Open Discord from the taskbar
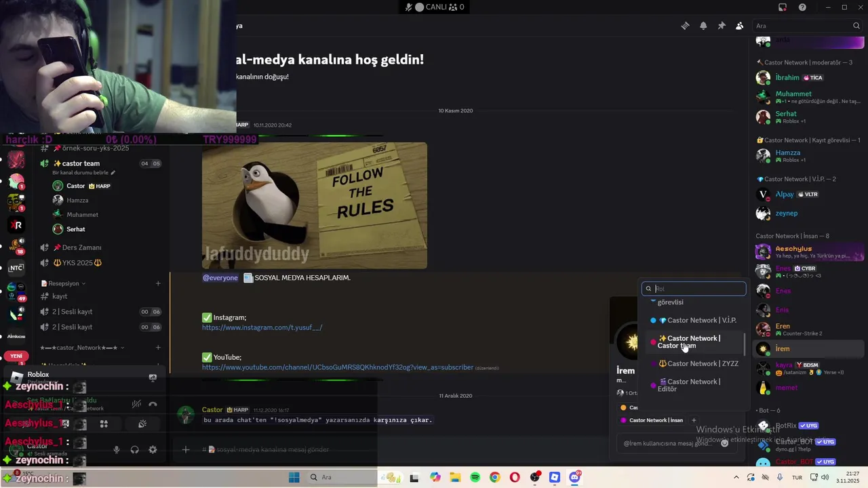The height and width of the screenshot is (488, 868). pyautogui.click(x=575, y=477)
